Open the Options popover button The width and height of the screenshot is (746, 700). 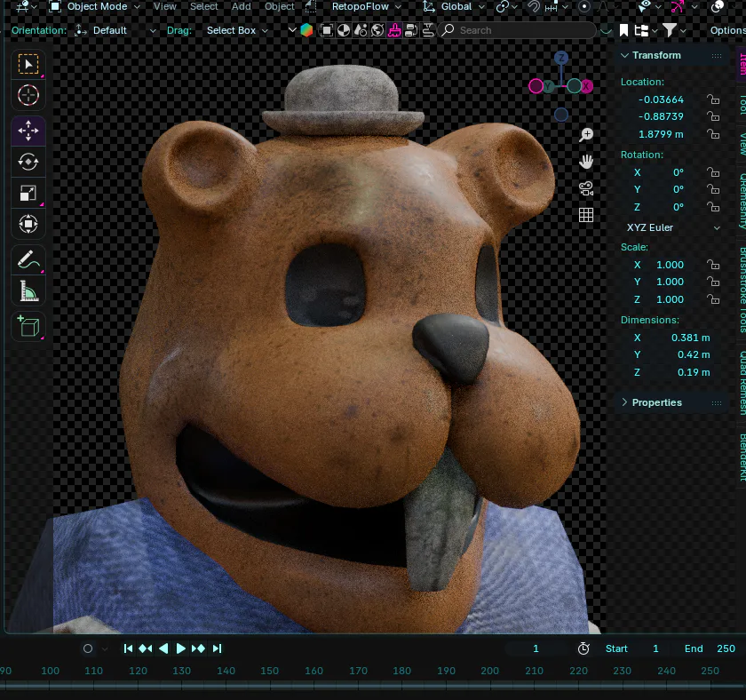point(727,30)
